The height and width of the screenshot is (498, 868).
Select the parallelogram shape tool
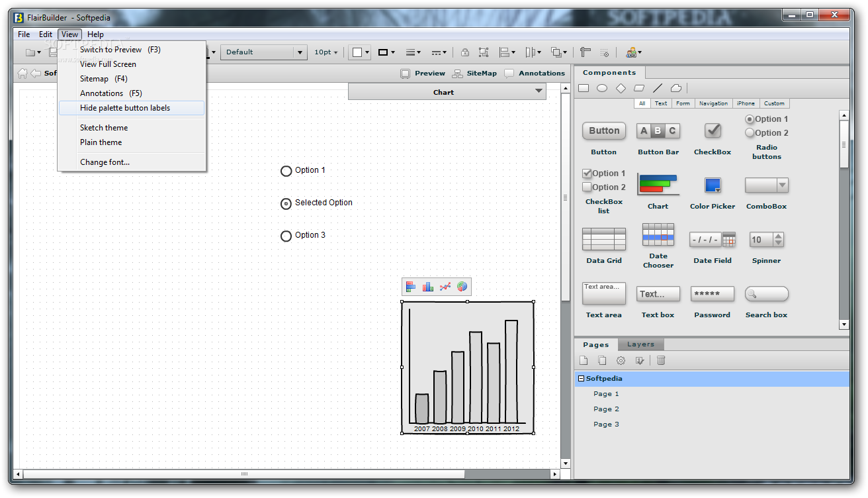[x=639, y=88]
